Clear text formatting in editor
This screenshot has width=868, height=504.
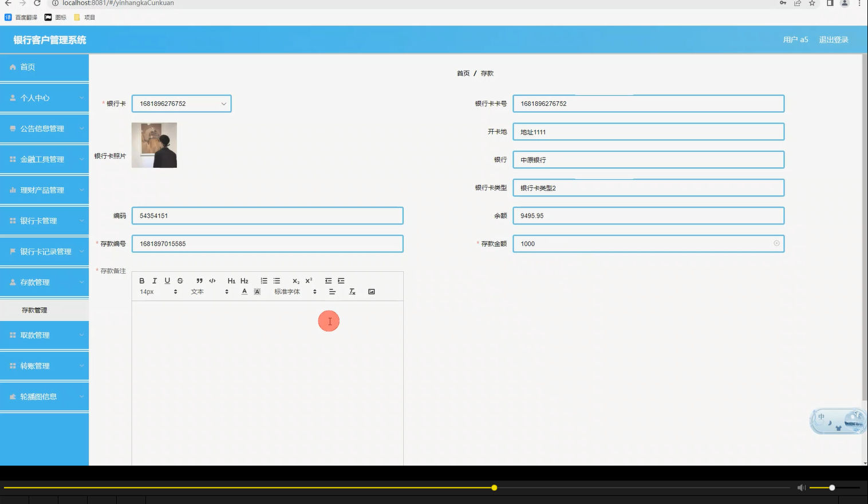coord(352,292)
